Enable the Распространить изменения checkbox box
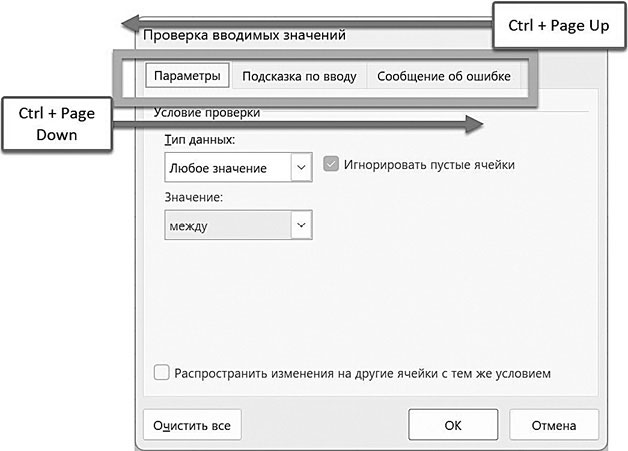This screenshot has height=451, width=628. (162, 374)
